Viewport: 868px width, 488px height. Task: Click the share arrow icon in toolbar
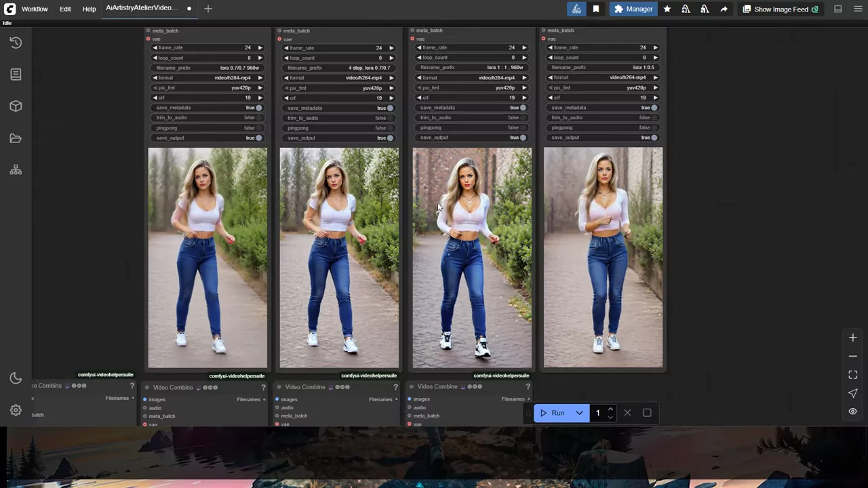[724, 9]
